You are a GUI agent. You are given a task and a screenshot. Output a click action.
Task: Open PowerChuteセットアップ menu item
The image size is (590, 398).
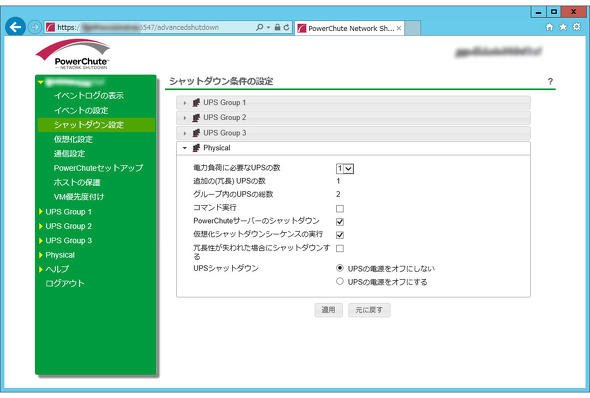[x=98, y=168]
